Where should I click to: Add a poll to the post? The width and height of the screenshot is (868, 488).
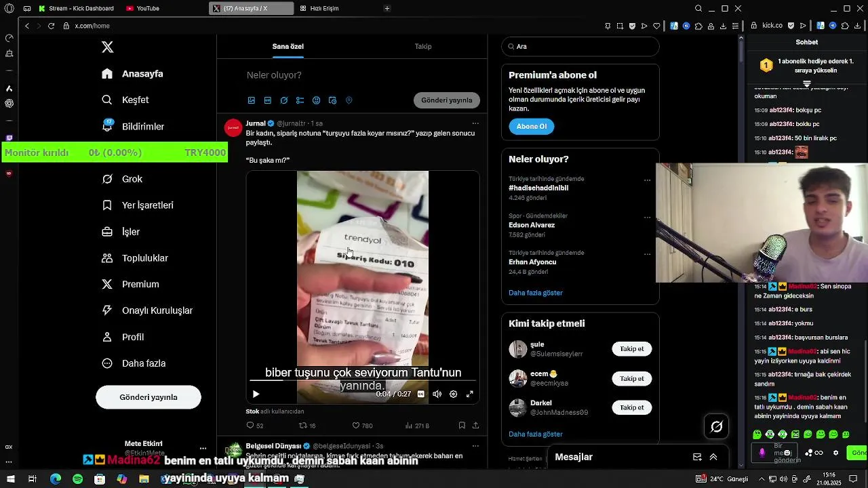(x=300, y=100)
